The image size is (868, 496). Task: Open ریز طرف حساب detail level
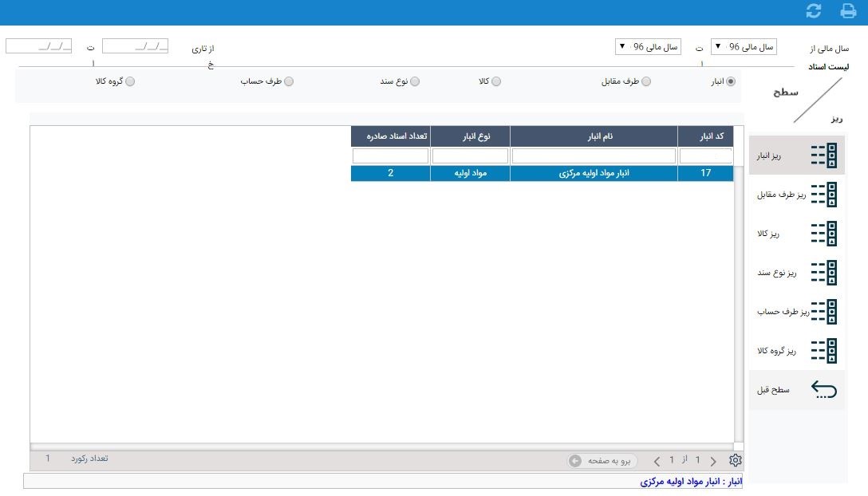pyautogui.click(x=796, y=312)
